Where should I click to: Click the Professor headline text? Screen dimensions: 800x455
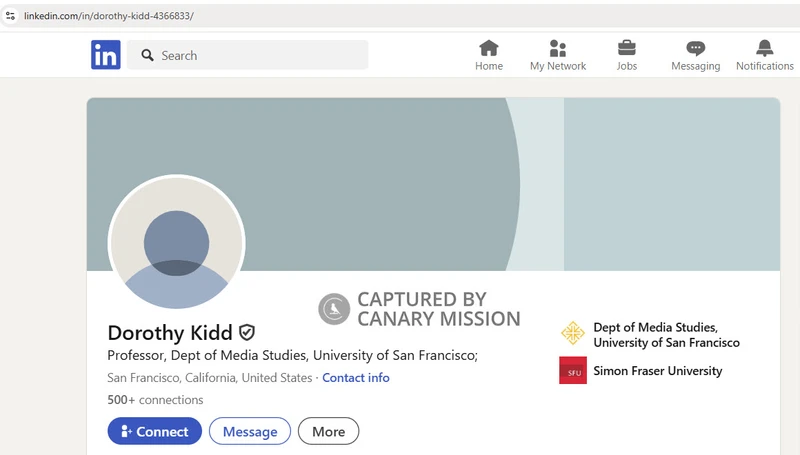pyautogui.click(x=292, y=356)
